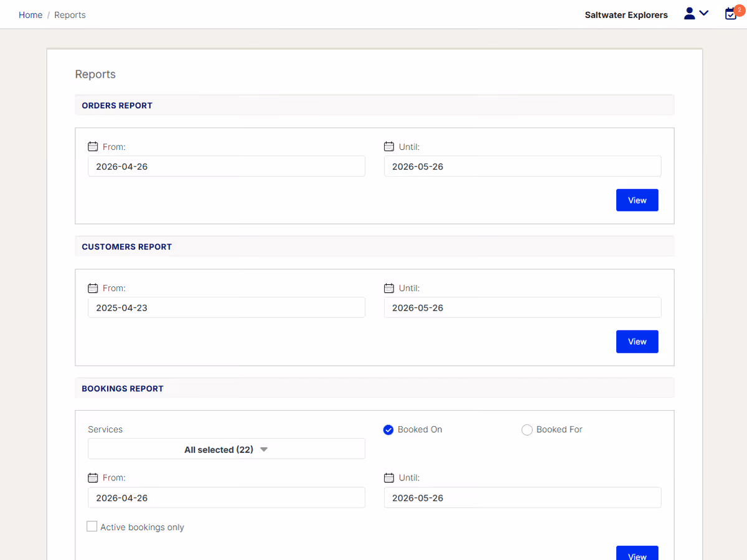Edit Customers Report From date 2025-04-23
This screenshot has height=560, width=747.
(227, 307)
